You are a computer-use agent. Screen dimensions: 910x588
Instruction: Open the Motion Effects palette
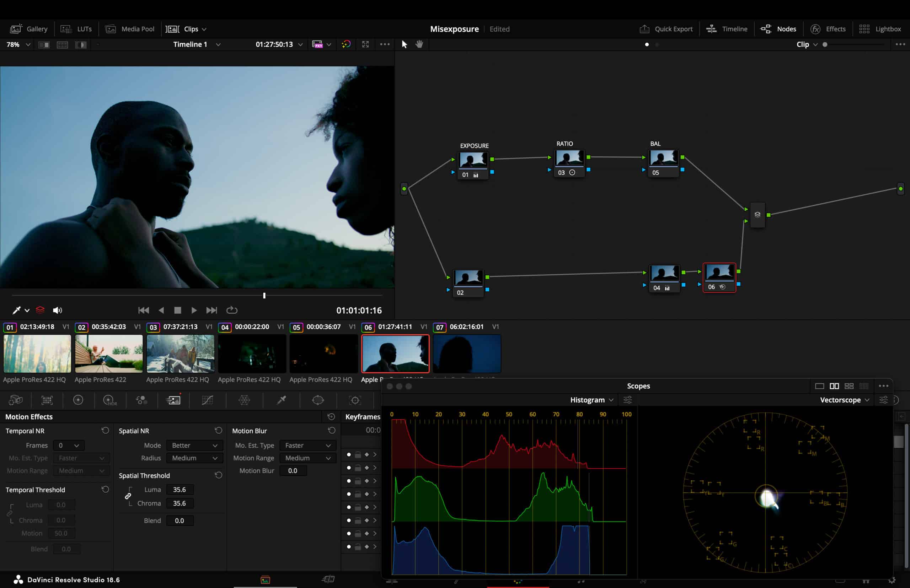(173, 400)
